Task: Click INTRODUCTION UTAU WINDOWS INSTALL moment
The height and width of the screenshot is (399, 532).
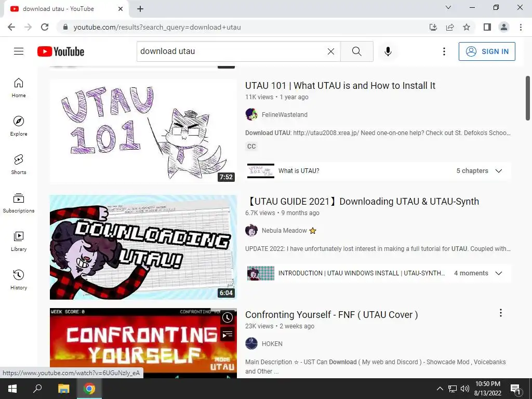Action: [x=362, y=273]
